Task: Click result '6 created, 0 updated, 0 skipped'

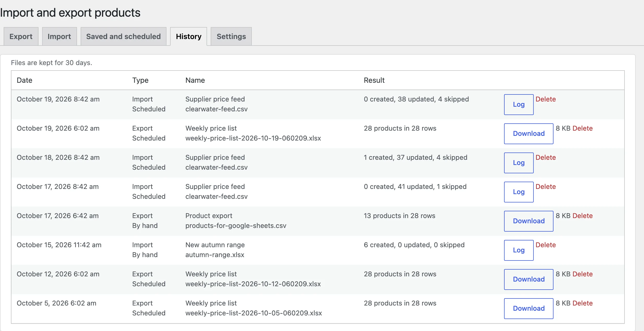Action: (x=414, y=245)
